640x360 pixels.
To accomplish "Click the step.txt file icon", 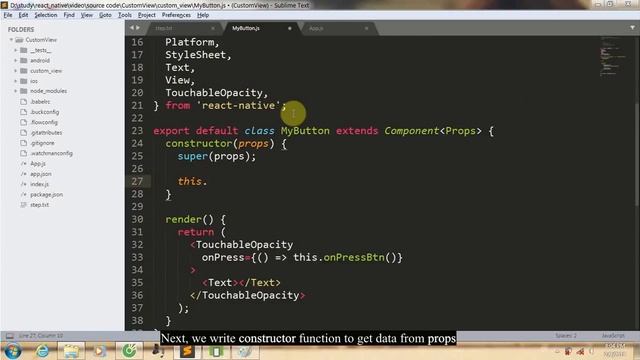I will pos(24,204).
